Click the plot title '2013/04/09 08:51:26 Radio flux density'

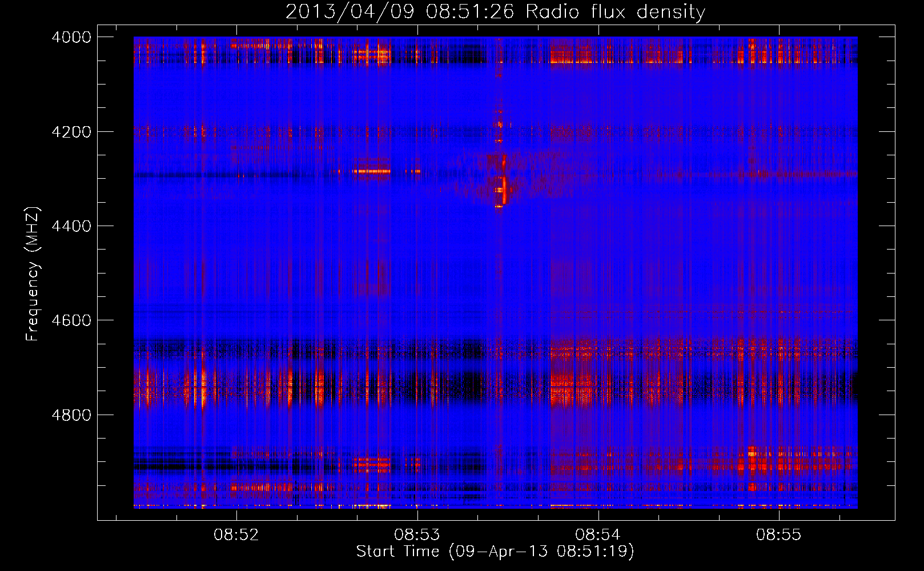pyautogui.click(x=495, y=11)
